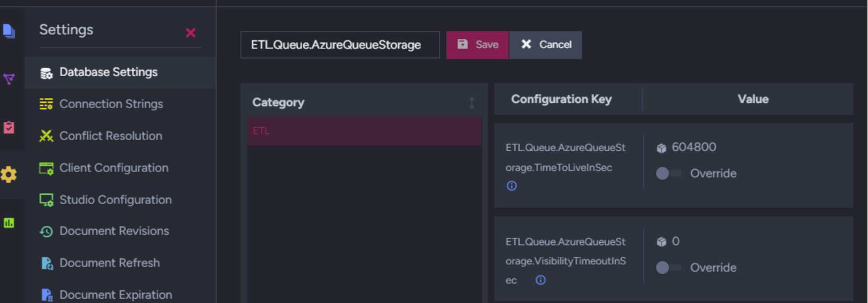Click the Settings panel title
Image resolution: width=868 pixels, height=303 pixels.
click(66, 30)
